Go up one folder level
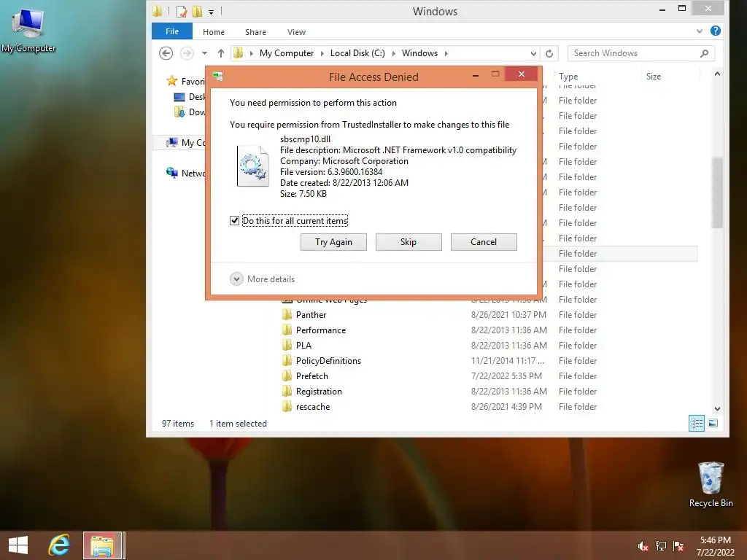The width and height of the screenshot is (747, 560). (x=220, y=53)
